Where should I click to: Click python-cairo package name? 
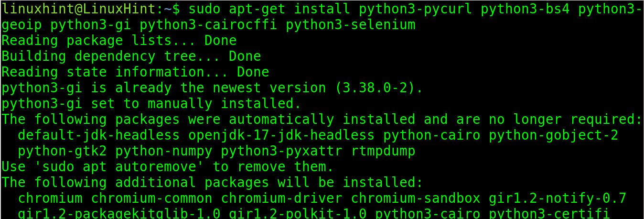click(432, 135)
